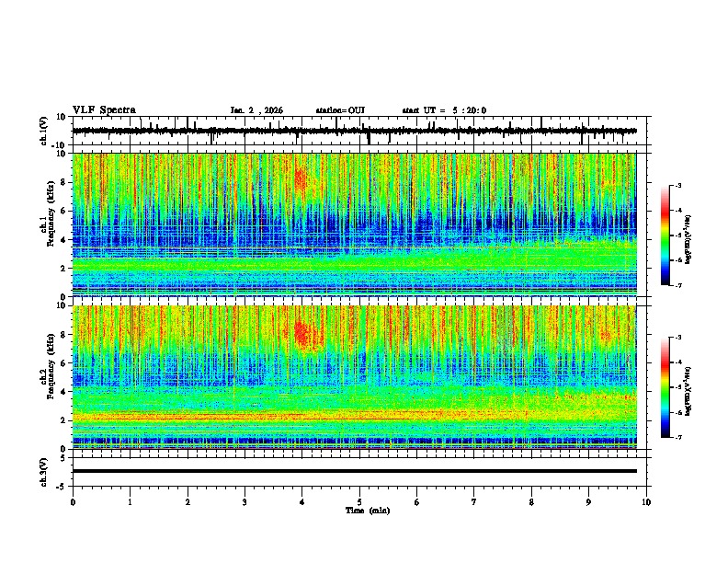The width and height of the screenshot is (728, 563).
Task: Click the "10" tick label on the time axis
Action: pyautogui.click(x=646, y=502)
